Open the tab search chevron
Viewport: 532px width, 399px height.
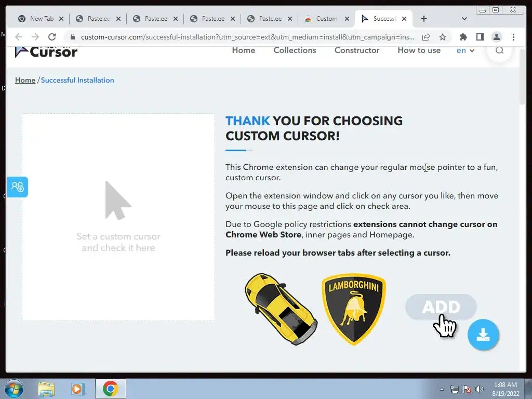coord(464,19)
